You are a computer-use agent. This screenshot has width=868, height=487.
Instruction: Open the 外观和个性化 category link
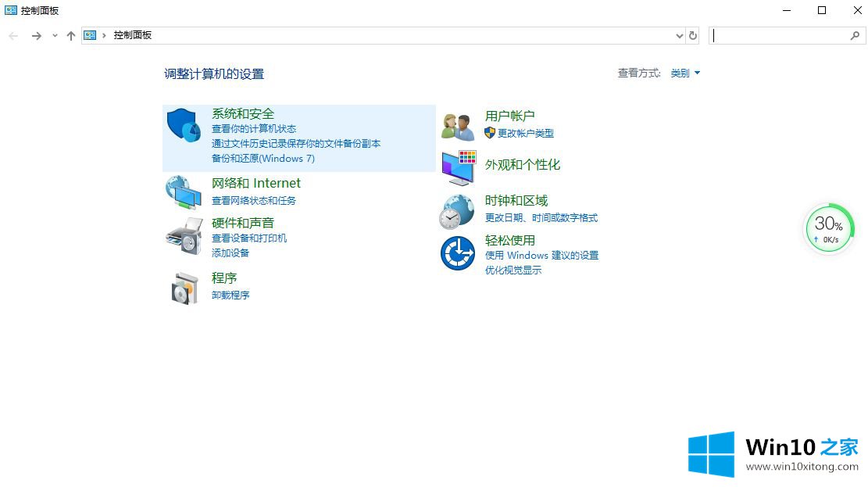(523, 165)
